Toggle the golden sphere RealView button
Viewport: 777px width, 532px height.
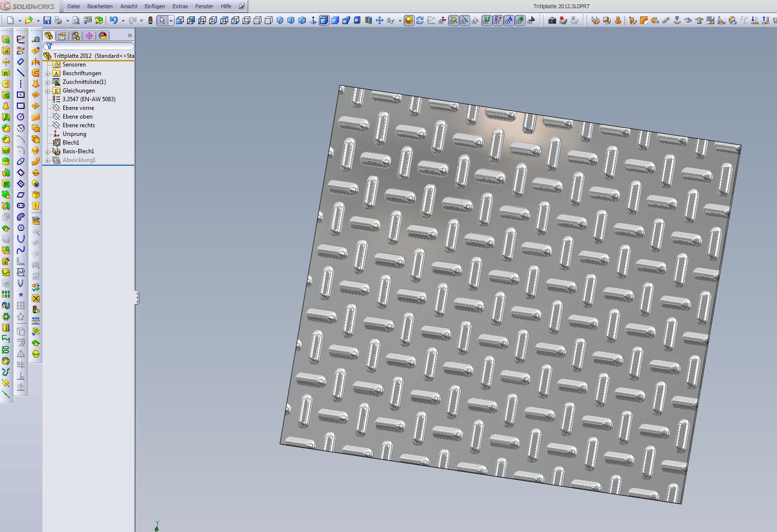coord(409,20)
